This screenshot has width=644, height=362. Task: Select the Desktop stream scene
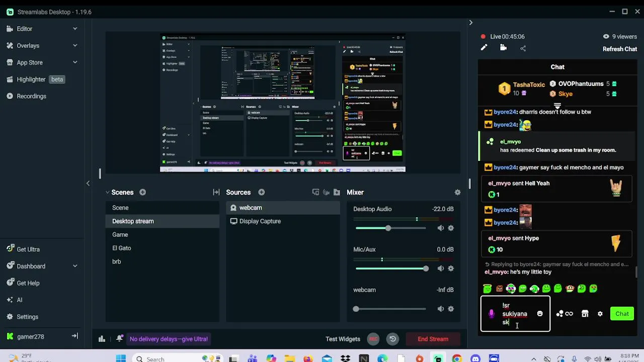coord(162,221)
